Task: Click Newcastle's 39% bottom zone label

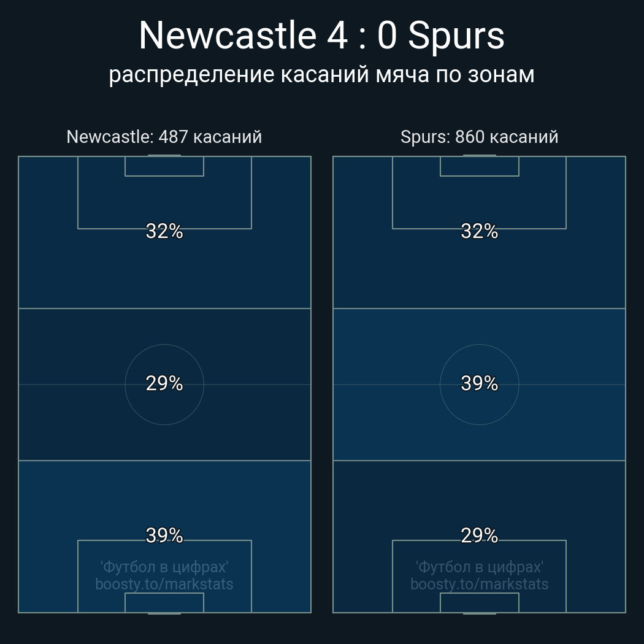Action: coord(164,535)
